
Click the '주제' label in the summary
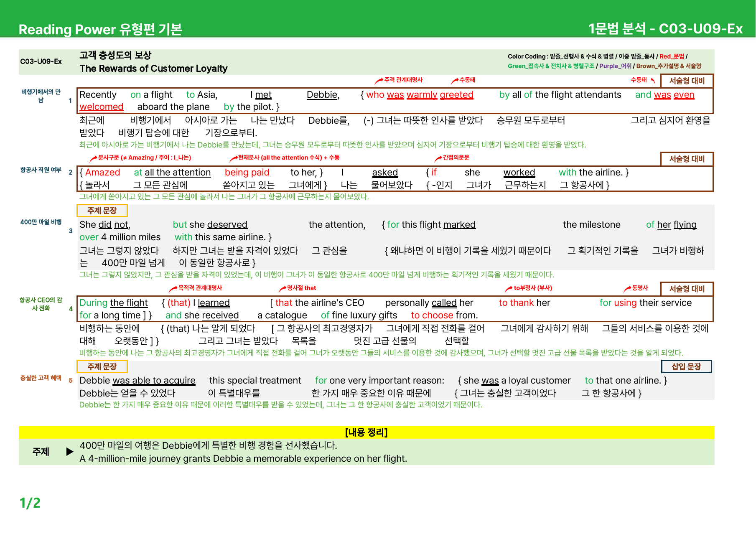pos(41,452)
